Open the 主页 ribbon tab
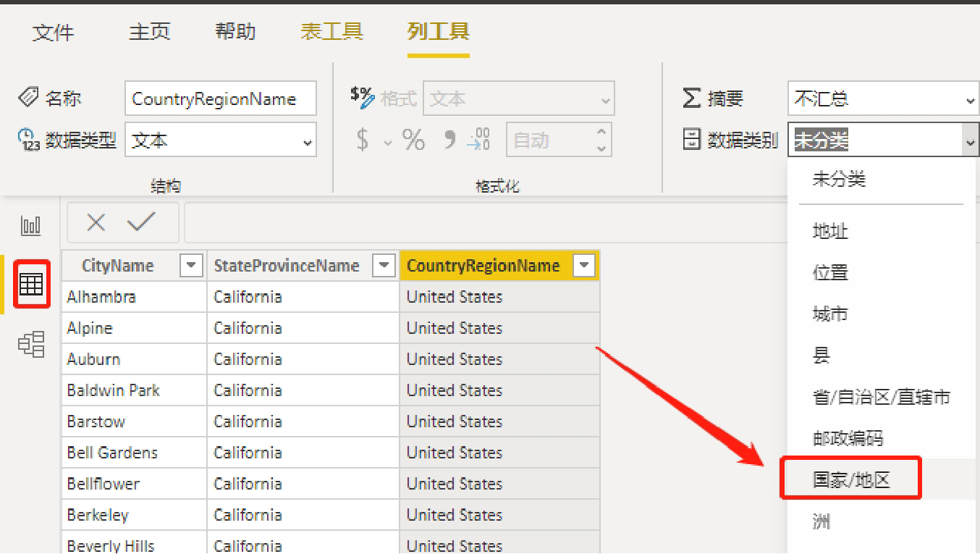The height and width of the screenshot is (554, 980). [x=149, y=32]
